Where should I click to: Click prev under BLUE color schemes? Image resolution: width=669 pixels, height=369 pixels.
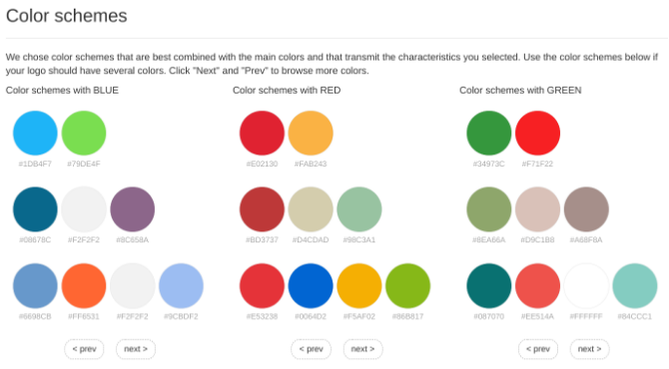[x=84, y=349]
